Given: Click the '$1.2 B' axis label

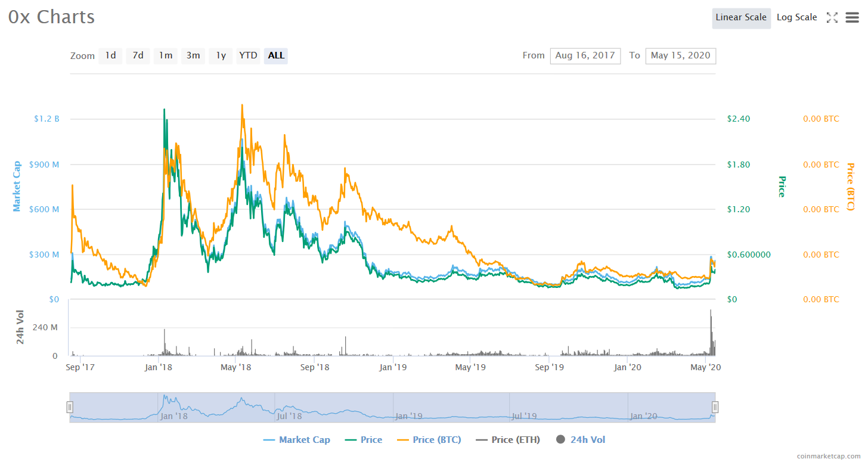Looking at the screenshot, I should click(46, 119).
